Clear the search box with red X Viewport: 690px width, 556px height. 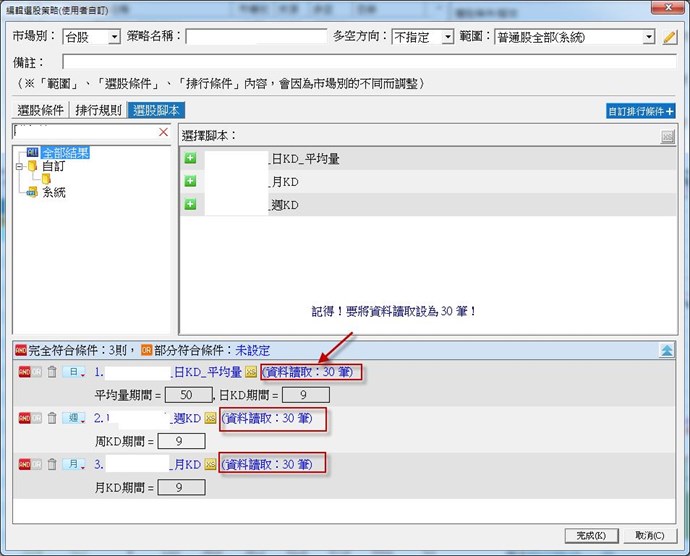coord(164,132)
